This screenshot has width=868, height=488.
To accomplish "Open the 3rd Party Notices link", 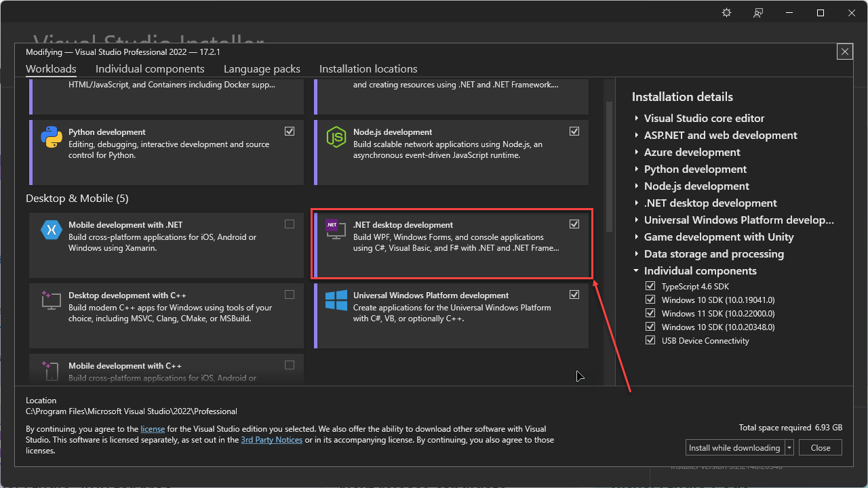I will pos(271,440).
